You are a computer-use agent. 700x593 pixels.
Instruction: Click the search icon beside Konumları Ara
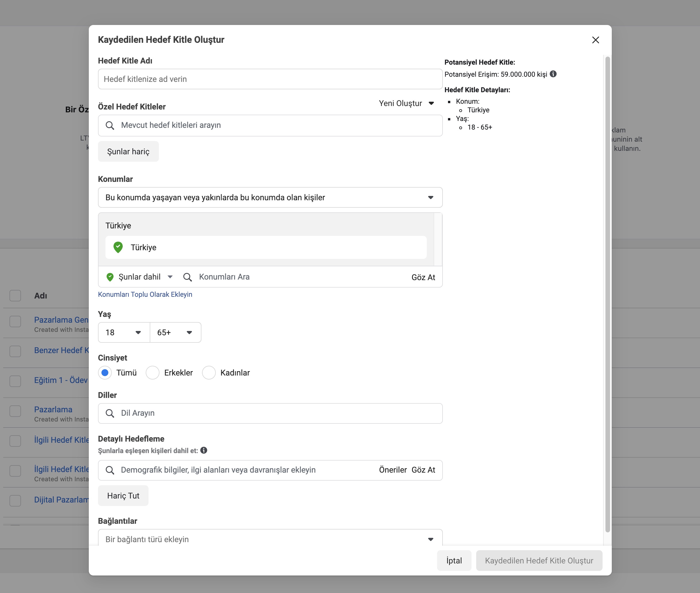[x=187, y=277]
